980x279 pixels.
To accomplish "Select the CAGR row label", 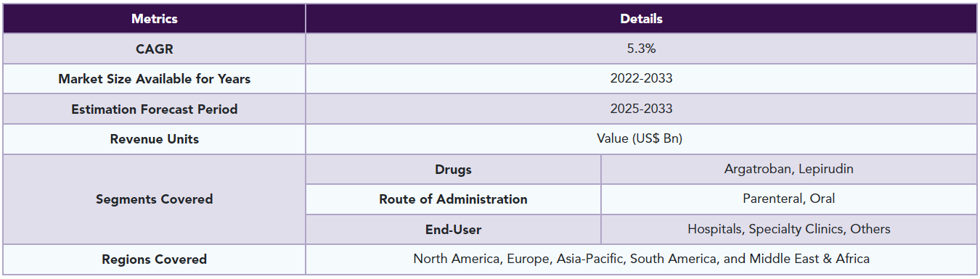I will 154,49.
